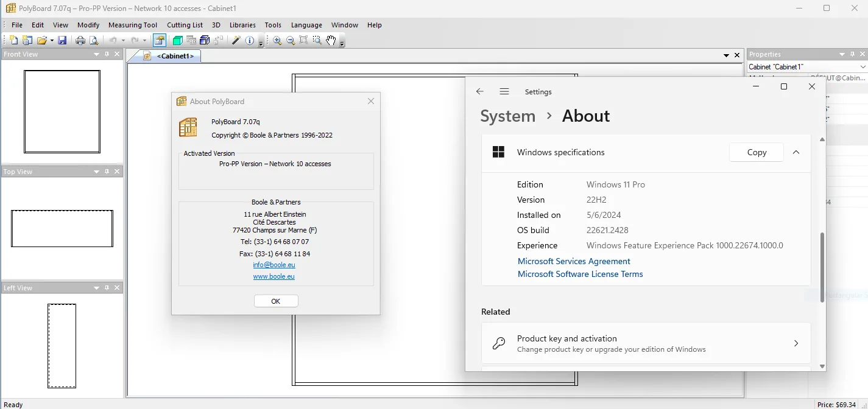Click the Front View cabinet thumbnail
This screenshot has width=868, height=409.
62,111
